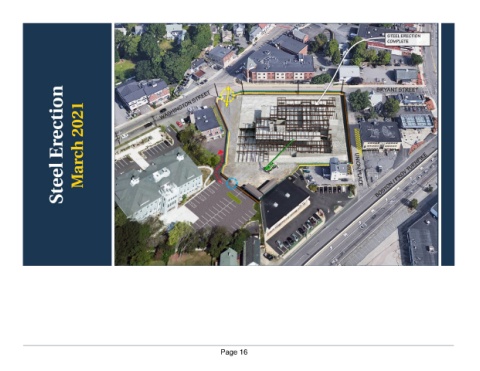Select the Steel Erection heading text
The image size is (480, 371).
(x=56, y=144)
